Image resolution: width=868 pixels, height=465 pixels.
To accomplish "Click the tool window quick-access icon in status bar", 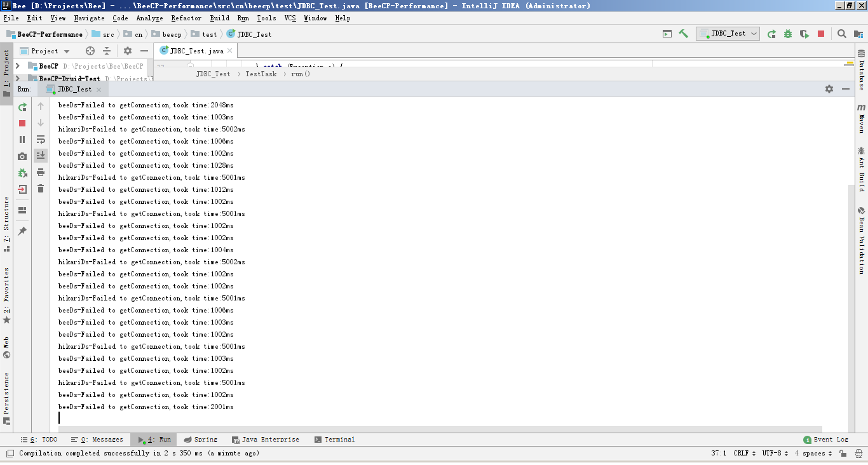I will coord(10,454).
